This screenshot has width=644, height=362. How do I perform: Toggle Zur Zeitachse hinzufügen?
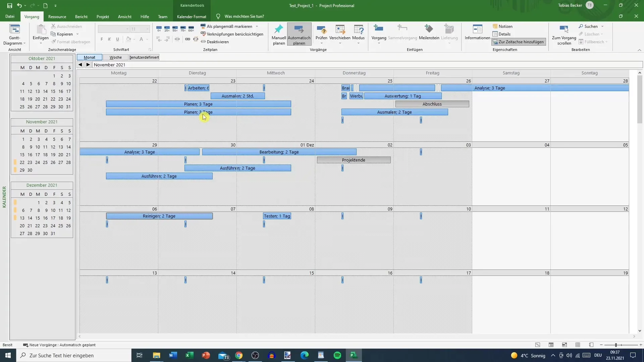pos(518,42)
